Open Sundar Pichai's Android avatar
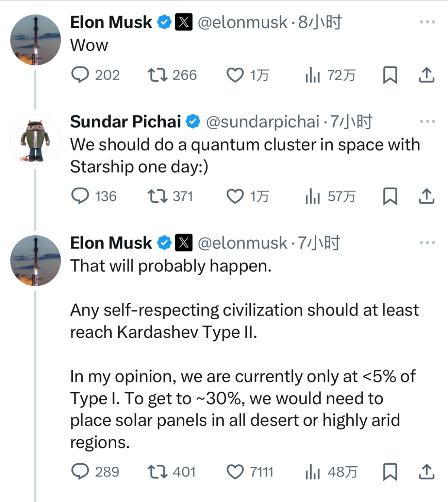 (35, 139)
